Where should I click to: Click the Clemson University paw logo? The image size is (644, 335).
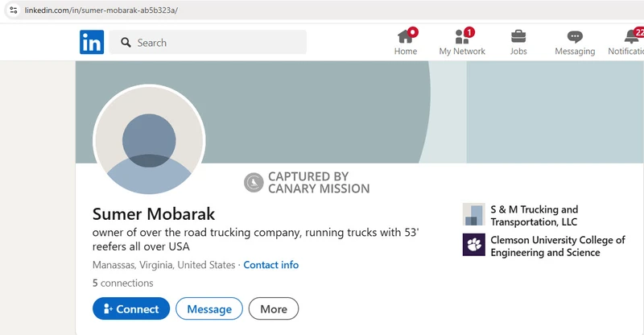[473, 245]
